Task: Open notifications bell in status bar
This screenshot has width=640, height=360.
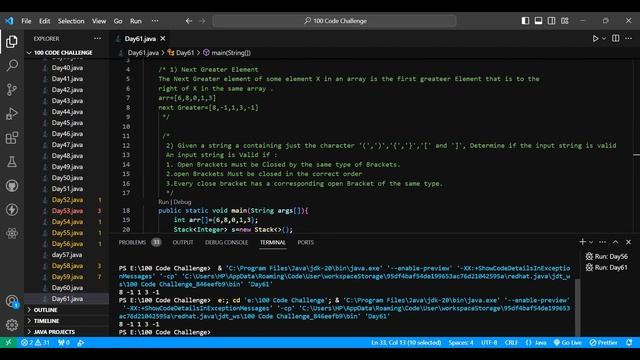Action: click(629, 342)
